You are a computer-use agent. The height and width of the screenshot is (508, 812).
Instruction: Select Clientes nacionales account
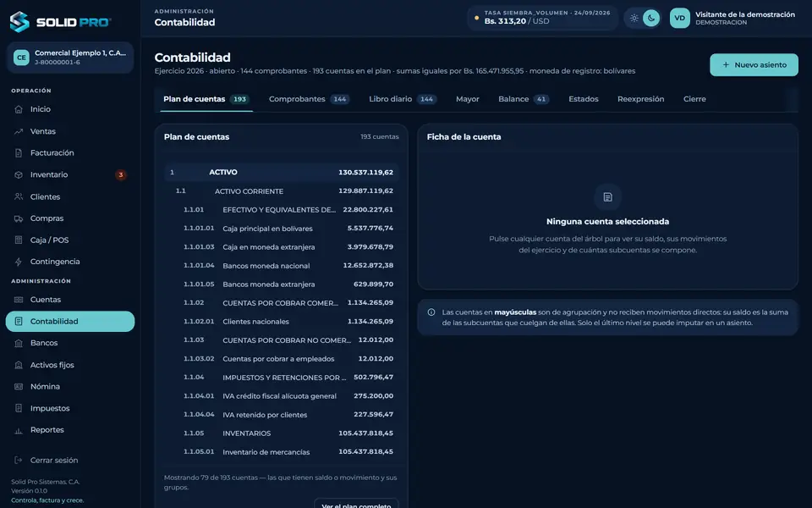(x=281, y=322)
